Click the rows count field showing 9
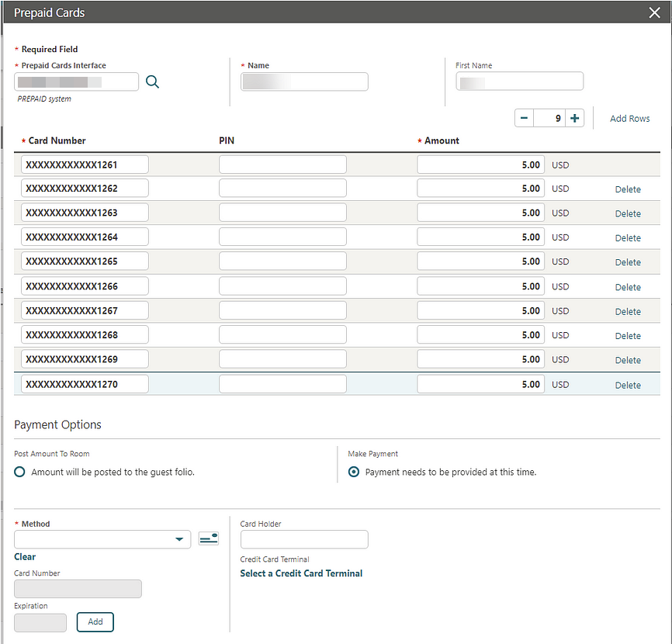 tap(549, 118)
